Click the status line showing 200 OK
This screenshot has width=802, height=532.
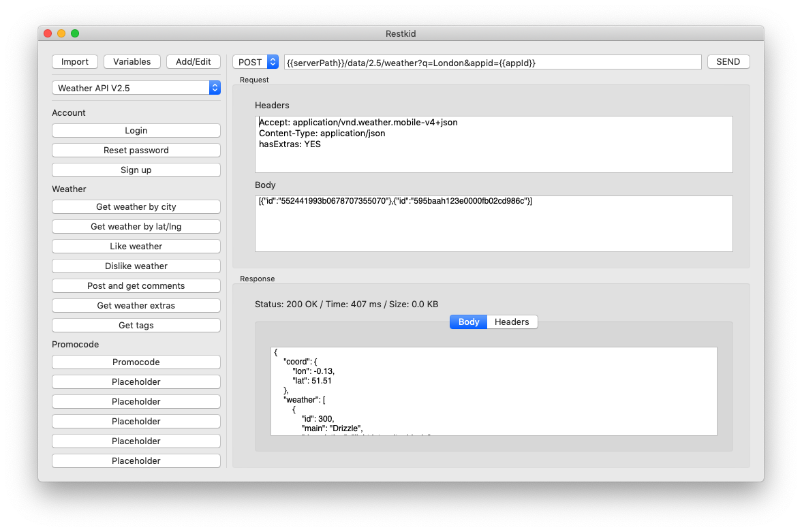pos(346,304)
